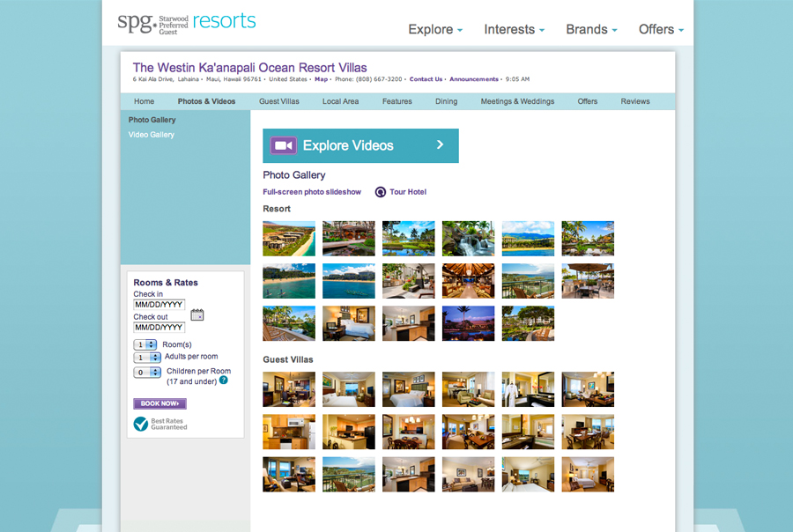Click the help icon next to Children per Room

[224, 381]
